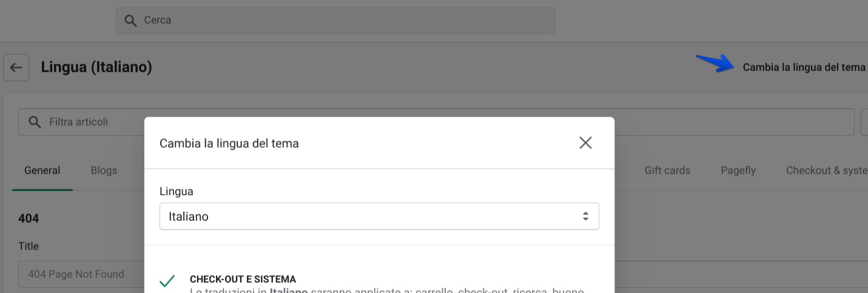Click the Lingua (Italiano) page heading

[x=96, y=67]
